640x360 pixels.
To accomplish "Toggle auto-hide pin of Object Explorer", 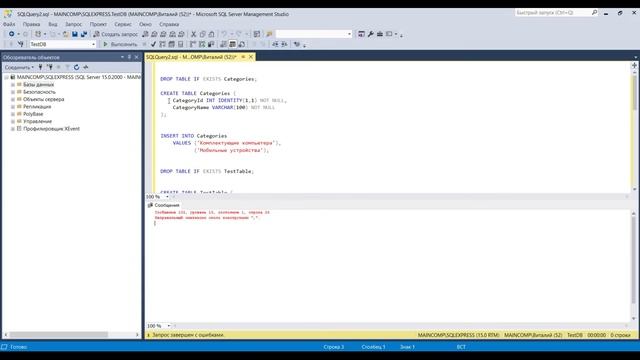I will click(x=129, y=57).
